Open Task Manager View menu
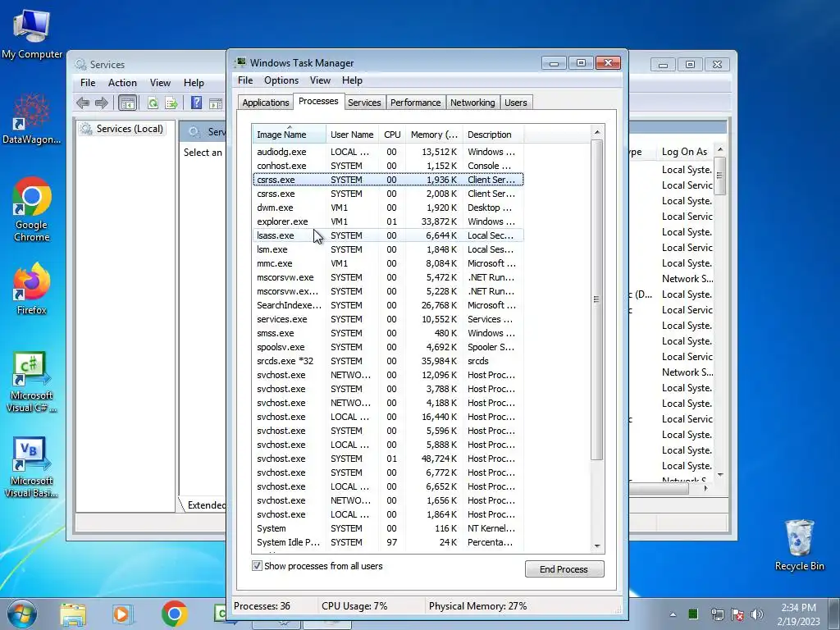 320,80
